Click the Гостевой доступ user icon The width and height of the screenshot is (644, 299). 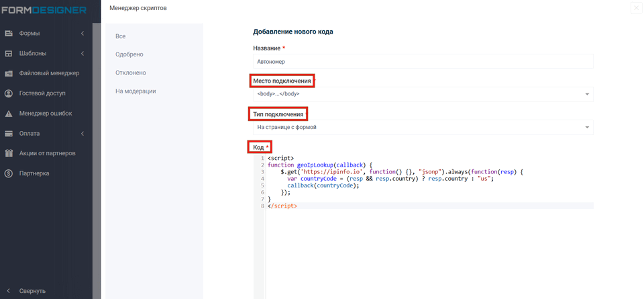point(9,93)
